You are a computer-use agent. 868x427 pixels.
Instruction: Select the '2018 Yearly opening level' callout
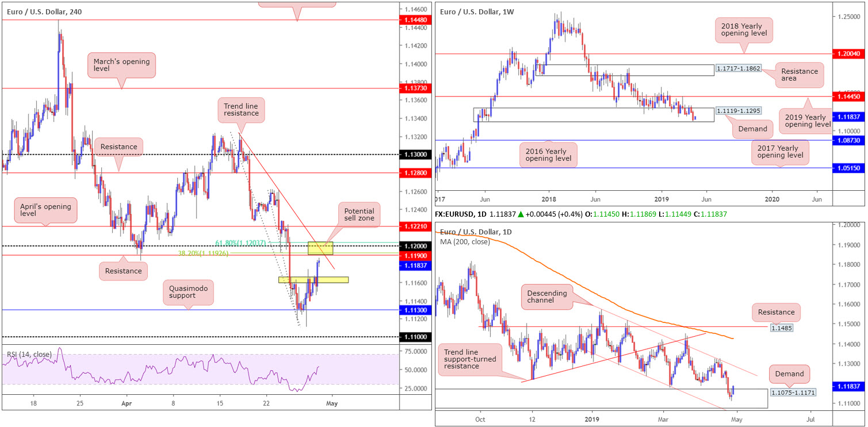(744, 29)
